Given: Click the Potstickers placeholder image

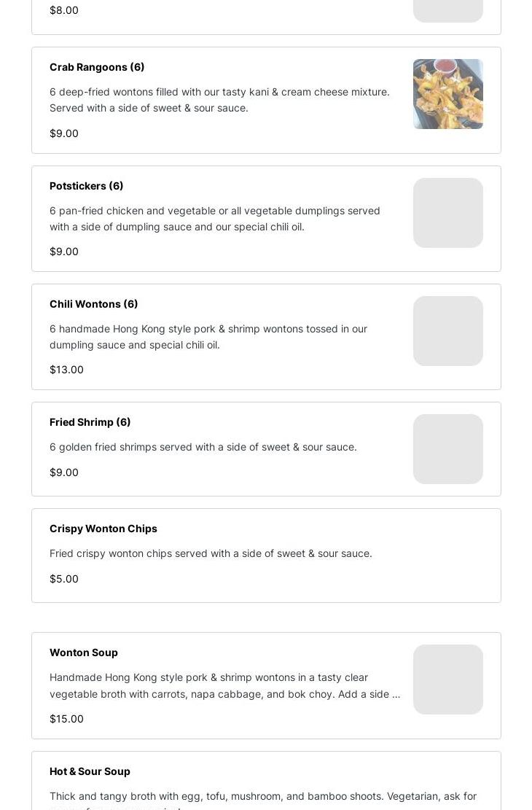Looking at the screenshot, I should pos(447,213).
